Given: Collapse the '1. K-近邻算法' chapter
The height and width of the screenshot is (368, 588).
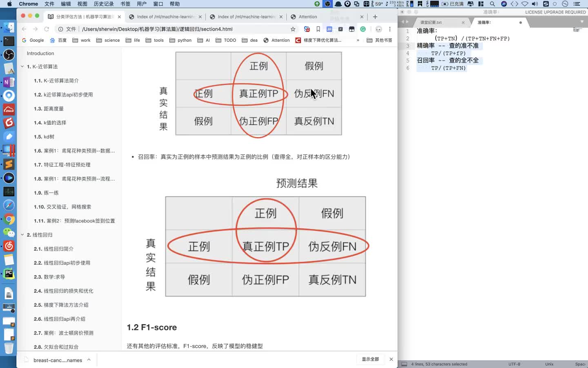Looking at the screenshot, I should coord(22,66).
